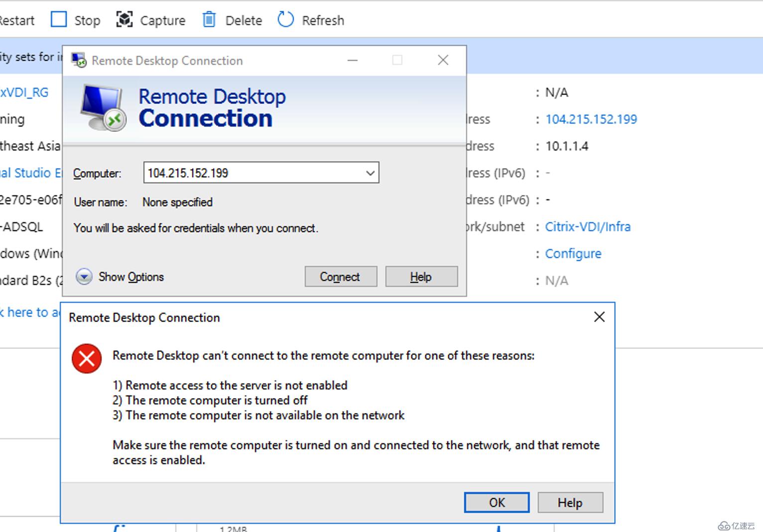Minimize the Remote Desktop Connection window
Screen dimensions: 763x532
[353, 60]
